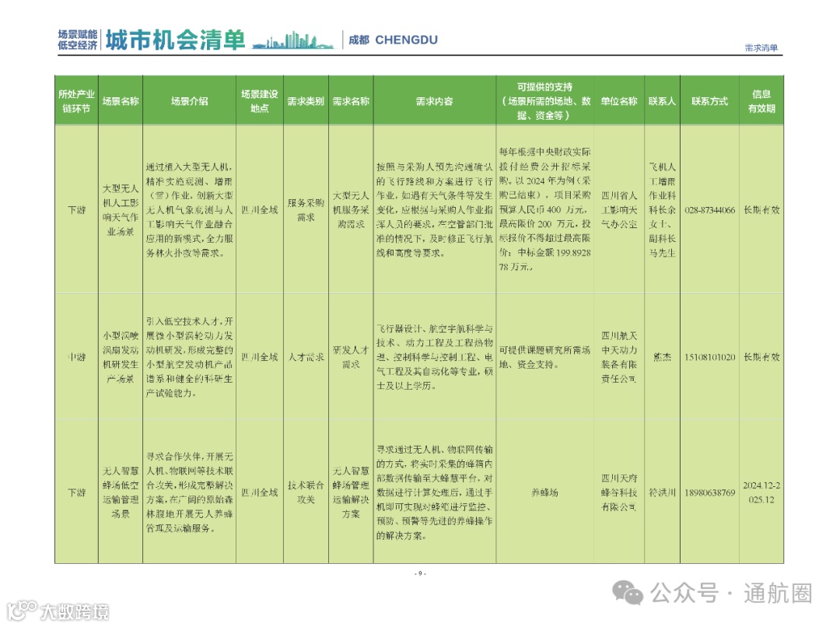Click 四川全域 in the 熊杰 row
The image size is (840, 627).
click(x=259, y=357)
